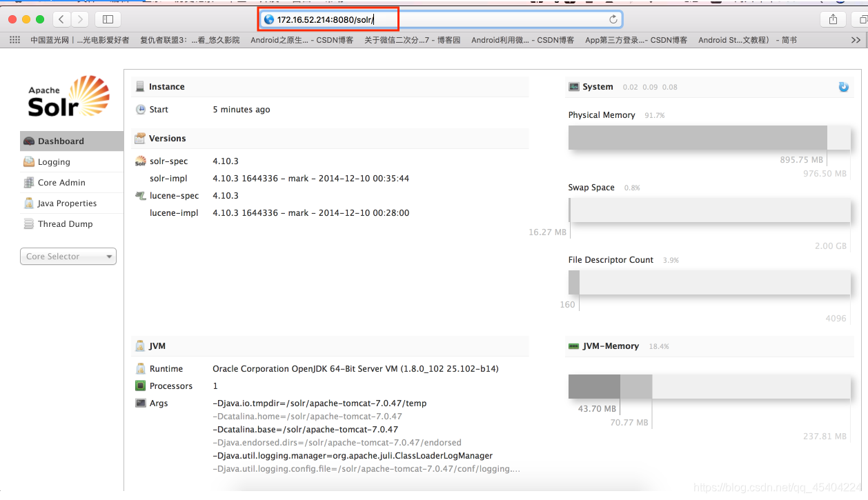Open bookmark Android利用微 CSDN博客
This screenshot has width=868, height=500.
click(x=522, y=40)
